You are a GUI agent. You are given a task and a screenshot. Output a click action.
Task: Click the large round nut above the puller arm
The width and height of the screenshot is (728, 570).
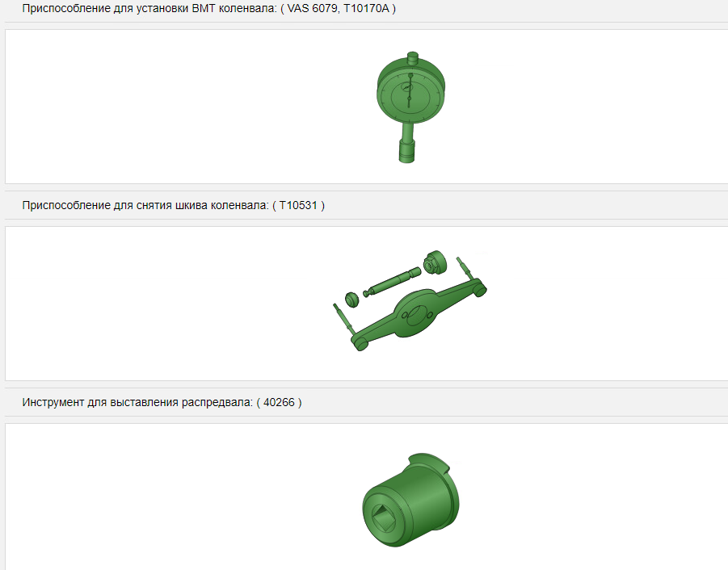(x=435, y=262)
